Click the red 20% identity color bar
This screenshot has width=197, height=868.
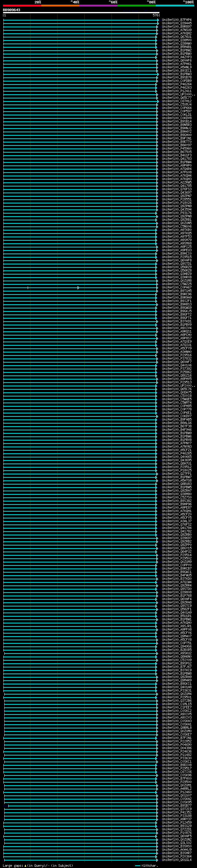[22, 6]
